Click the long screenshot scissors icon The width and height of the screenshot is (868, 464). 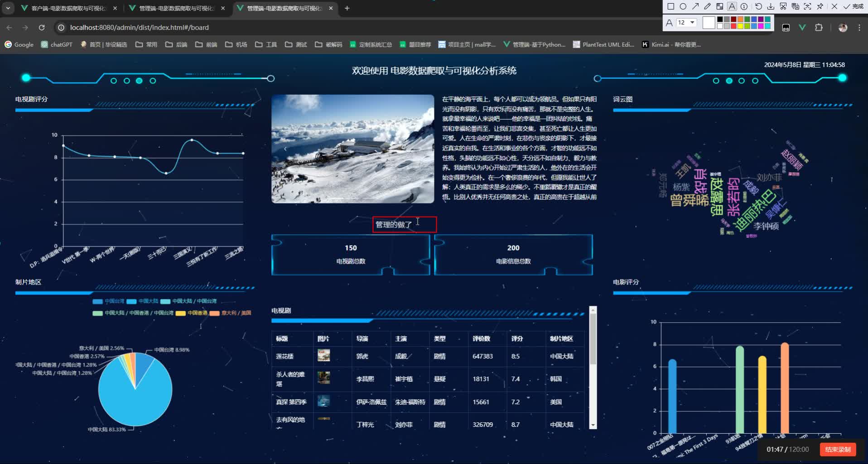tap(783, 6)
